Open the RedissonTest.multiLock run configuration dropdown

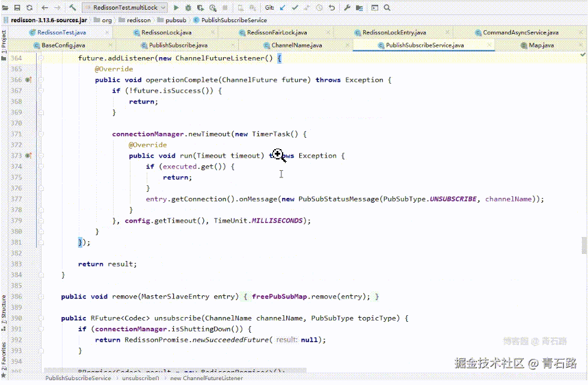pos(125,7)
